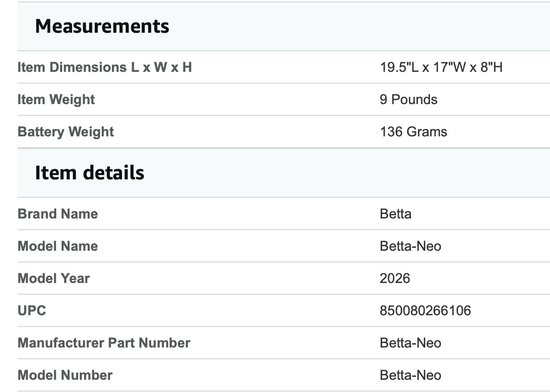The image size is (550, 392).
Task: Select the Item Dimensions L x W x H label
Action: pyautogui.click(x=105, y=67)
